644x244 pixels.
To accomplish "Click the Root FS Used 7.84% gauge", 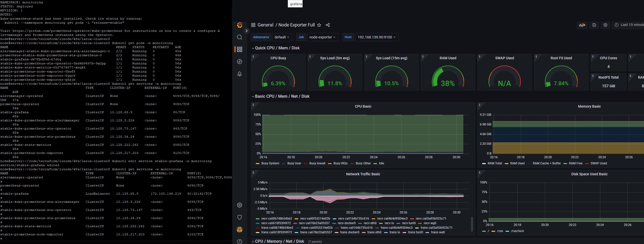I will pyautogui.click(x=561, y=76).
